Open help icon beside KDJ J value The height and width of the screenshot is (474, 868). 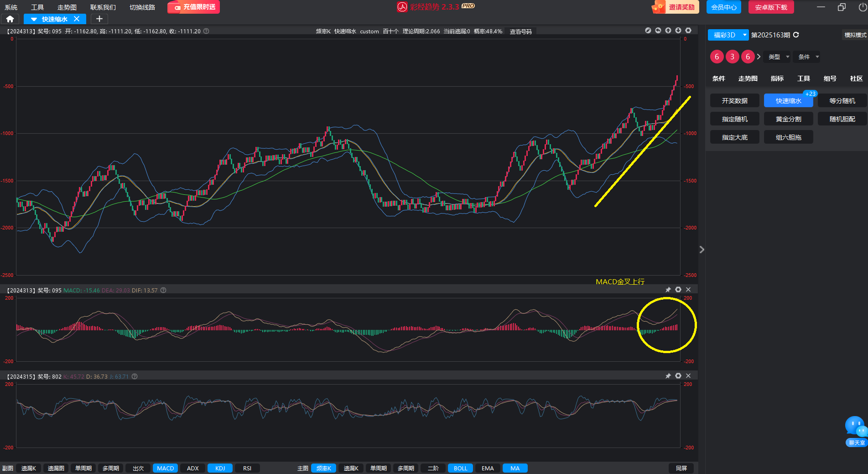pyautogui.click(x=135, y=376)
